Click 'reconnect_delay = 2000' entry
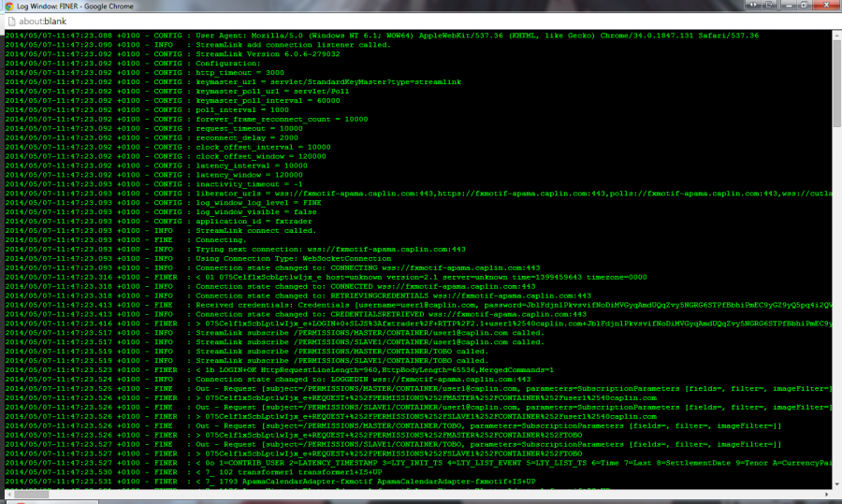This screenshot has height=504, width=842. 152,138
